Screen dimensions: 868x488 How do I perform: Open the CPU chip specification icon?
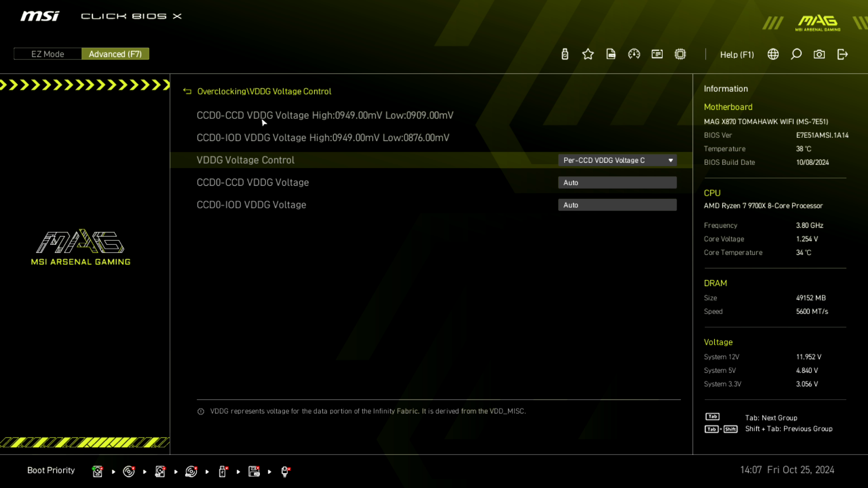tap(680, 54)
